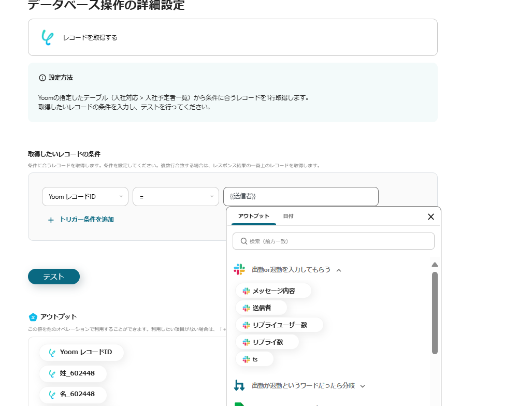Viewport: 532px width, 406px height.
Task: Click the Yoom logo in the record header
Action: tap(47, 37)
